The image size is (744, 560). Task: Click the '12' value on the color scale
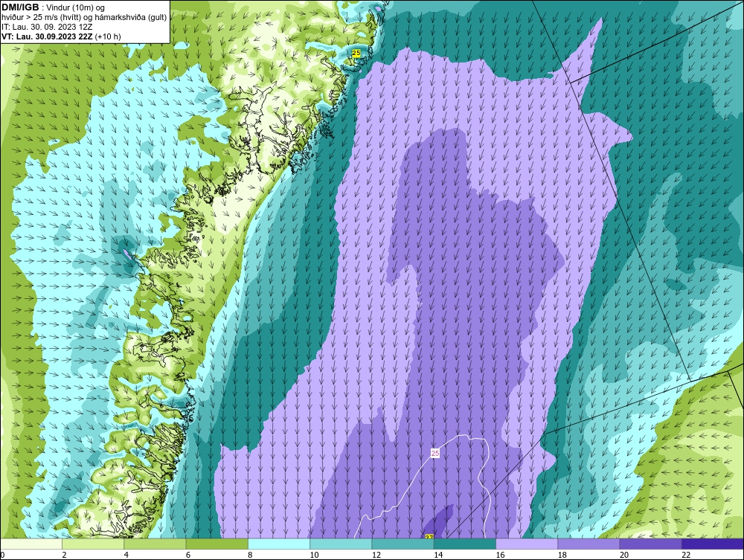click(x=376, y=555)
